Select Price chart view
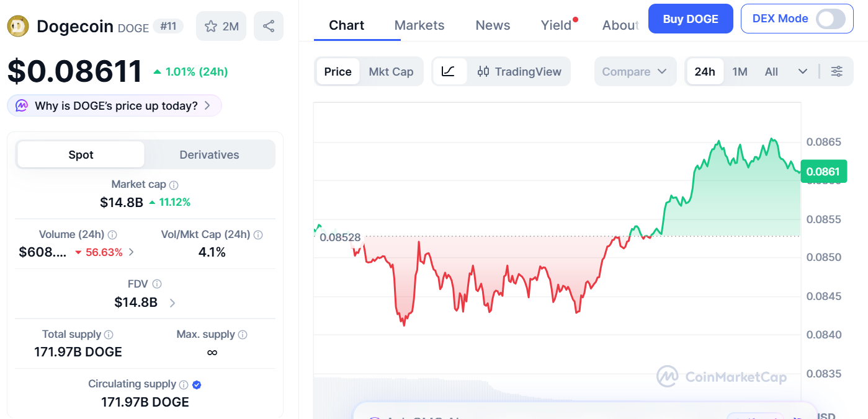The width and height of the screenshot is (868, 419). [338, 71]
